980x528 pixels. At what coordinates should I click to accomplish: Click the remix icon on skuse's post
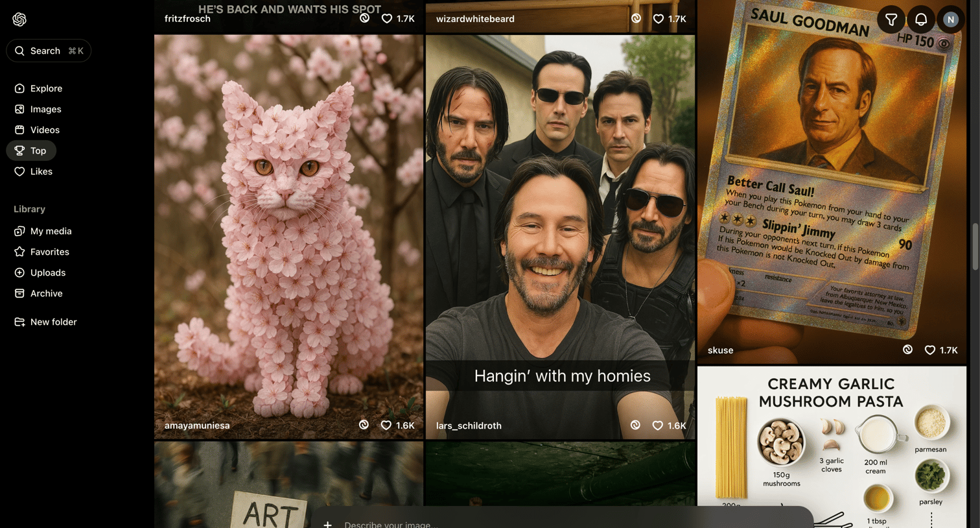tap(908, 350)
